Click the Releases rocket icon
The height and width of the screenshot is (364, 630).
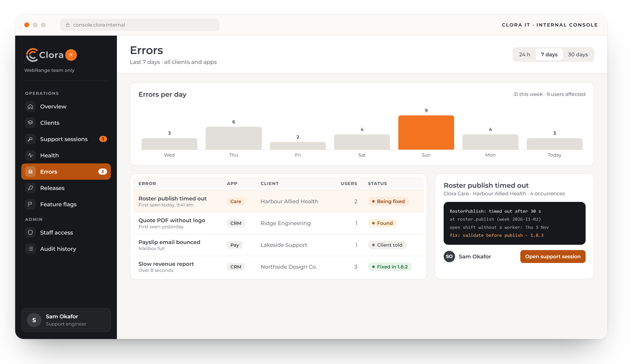[x=30, y=188]
